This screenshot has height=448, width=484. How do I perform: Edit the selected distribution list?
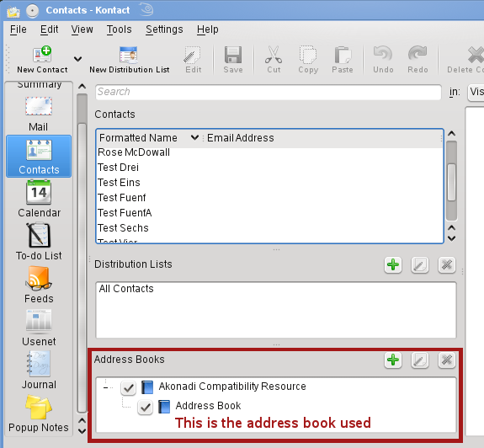[x=420, y=265]
